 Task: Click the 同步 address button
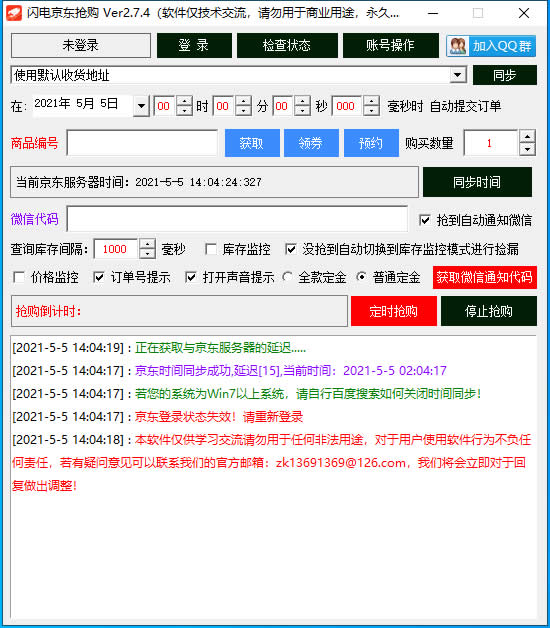(505, 75)
